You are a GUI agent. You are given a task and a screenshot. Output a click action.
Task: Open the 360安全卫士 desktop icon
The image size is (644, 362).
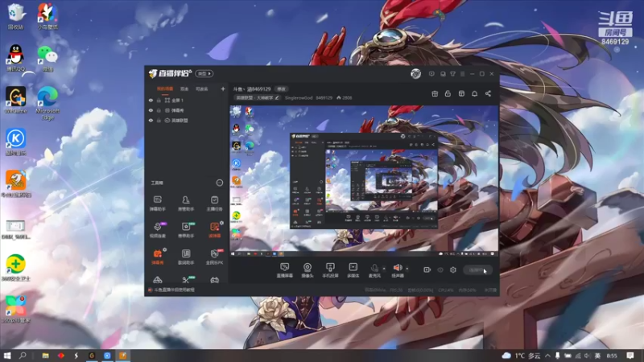click(15, 268)
